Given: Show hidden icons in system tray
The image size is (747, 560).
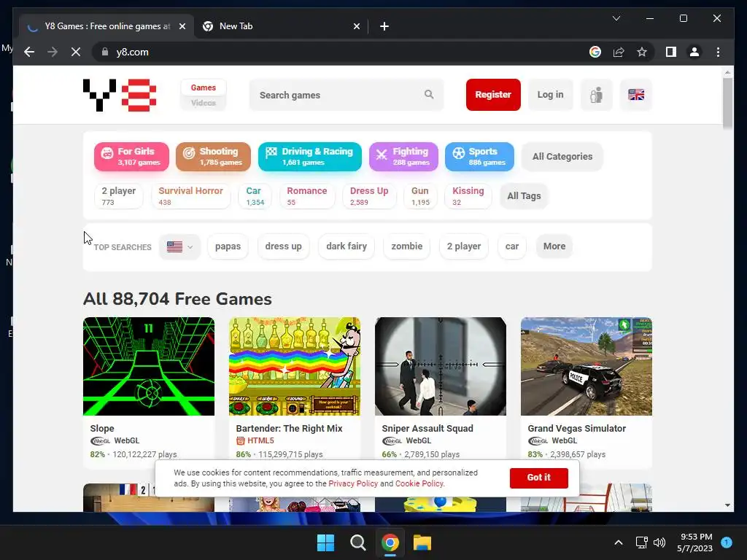Looking at the screenshot, I should (x=619, y=542).
